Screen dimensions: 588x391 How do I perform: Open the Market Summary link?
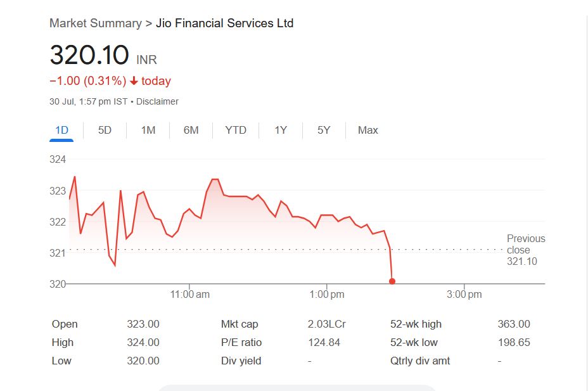95,23
